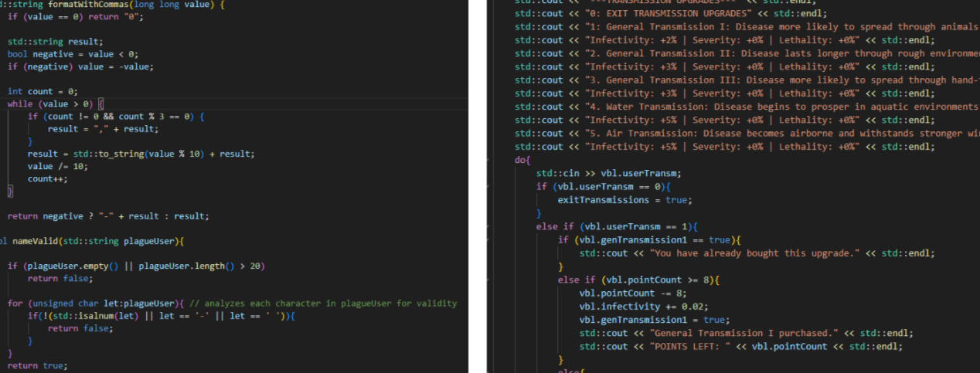Click std::to_string call in result assignment

[x=93, y=154]
